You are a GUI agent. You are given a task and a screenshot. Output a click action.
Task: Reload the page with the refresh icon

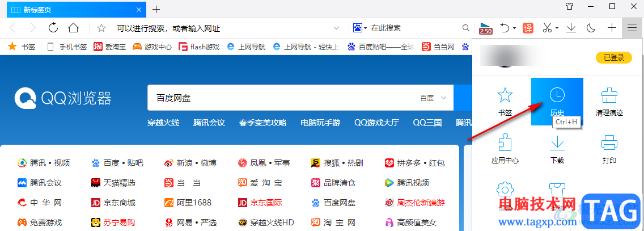coord(53,28)
